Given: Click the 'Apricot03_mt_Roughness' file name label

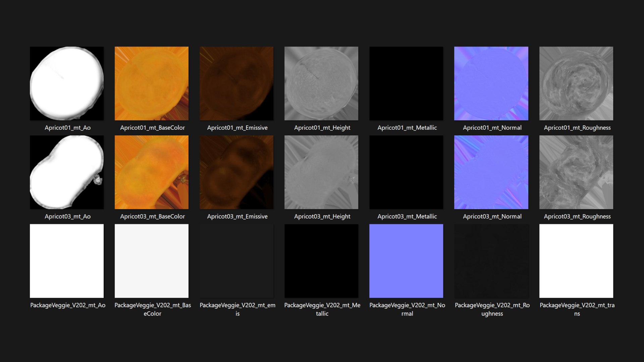Looking at the screenshot, I should [x=577, y=217].
